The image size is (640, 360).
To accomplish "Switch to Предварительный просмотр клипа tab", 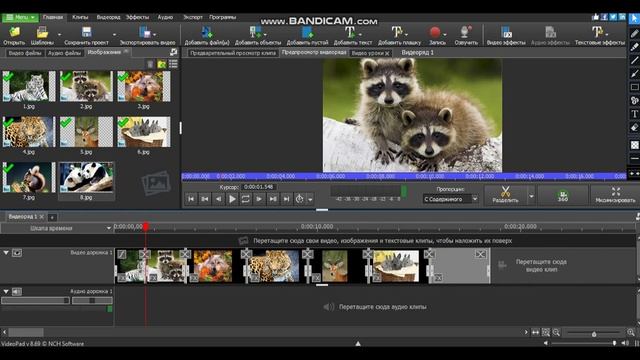I will click(233, 53).
